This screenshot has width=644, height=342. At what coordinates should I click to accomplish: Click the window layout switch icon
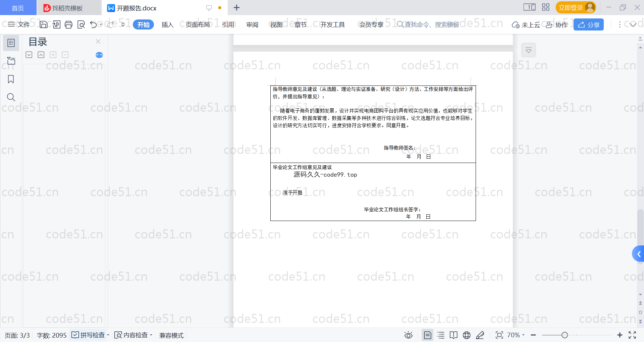[x=530, y=7]
